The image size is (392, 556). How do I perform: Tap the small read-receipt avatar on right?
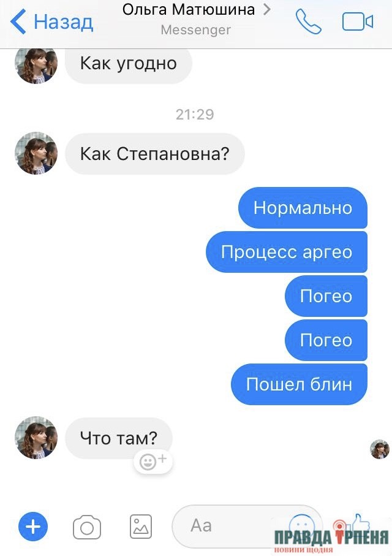click(x=380, y=449)
